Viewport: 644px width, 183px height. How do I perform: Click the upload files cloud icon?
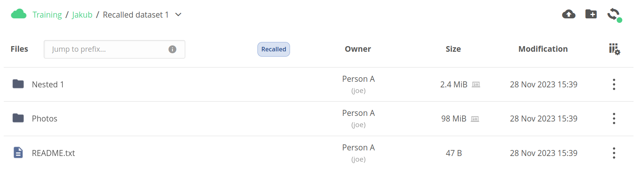[569, 14]
